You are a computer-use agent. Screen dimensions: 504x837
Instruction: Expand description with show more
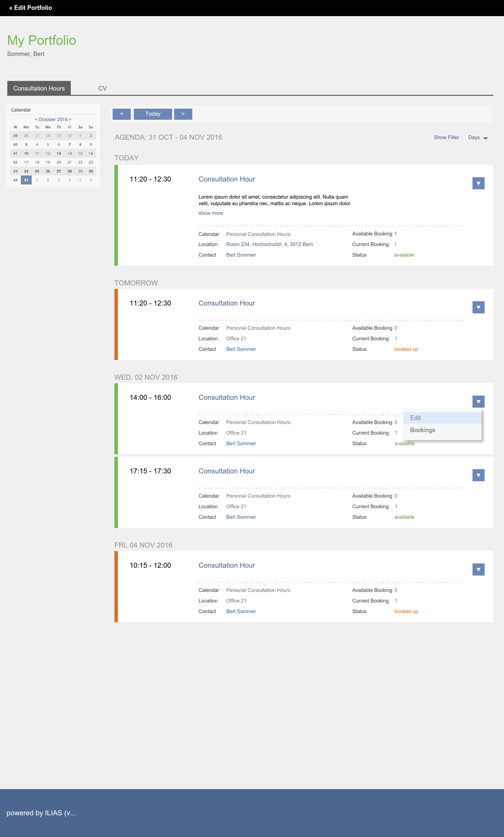pyautogui.click(x=211, y=213)
